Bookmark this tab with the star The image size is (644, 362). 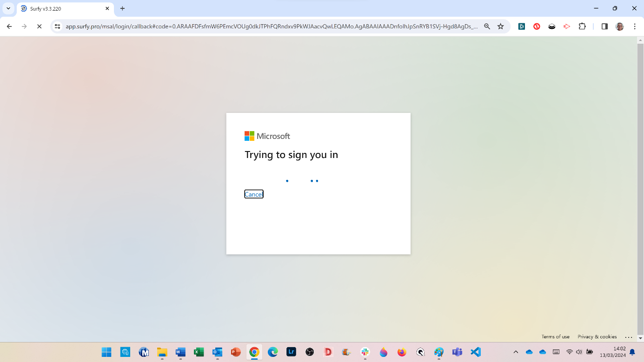pos(500,26)
